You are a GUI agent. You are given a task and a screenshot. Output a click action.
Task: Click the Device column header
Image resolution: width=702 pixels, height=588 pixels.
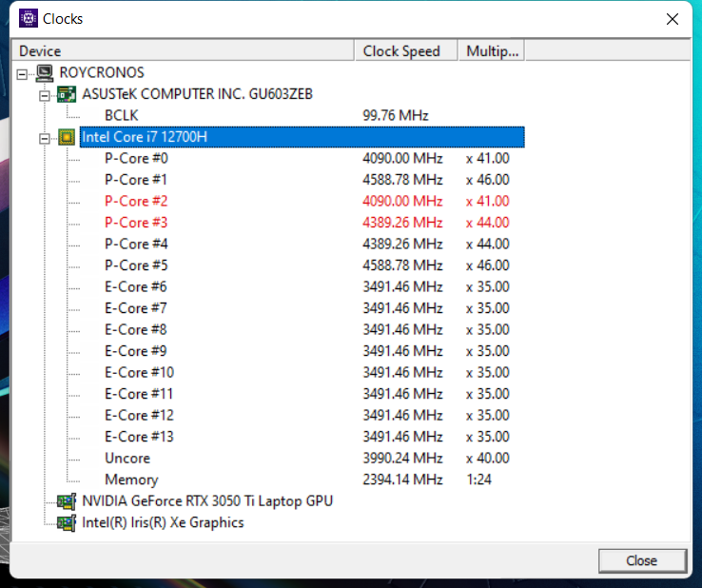coord(183,50)
